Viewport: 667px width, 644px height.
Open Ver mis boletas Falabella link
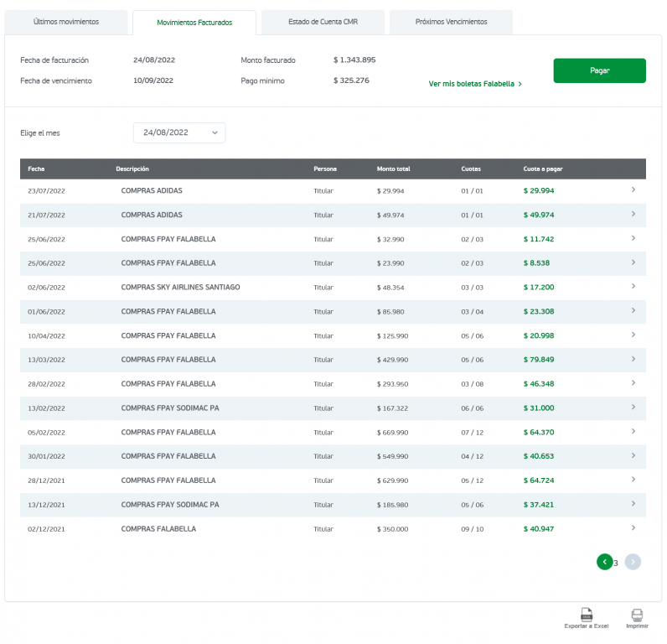475,84
